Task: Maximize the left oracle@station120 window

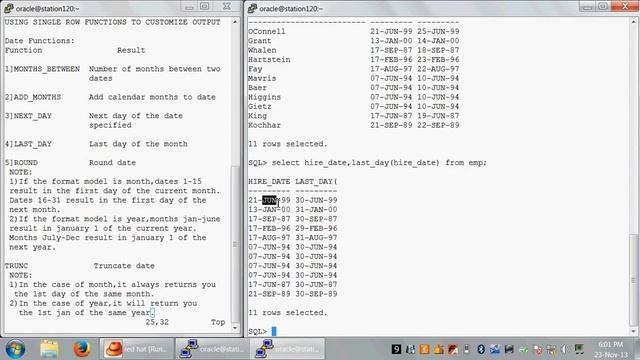Action: tap(205, 6)
